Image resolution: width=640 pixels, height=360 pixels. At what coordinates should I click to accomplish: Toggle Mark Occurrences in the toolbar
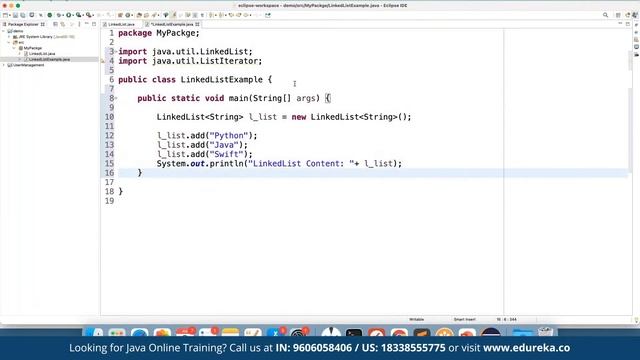pyautogui.click(x=174, y=15)
